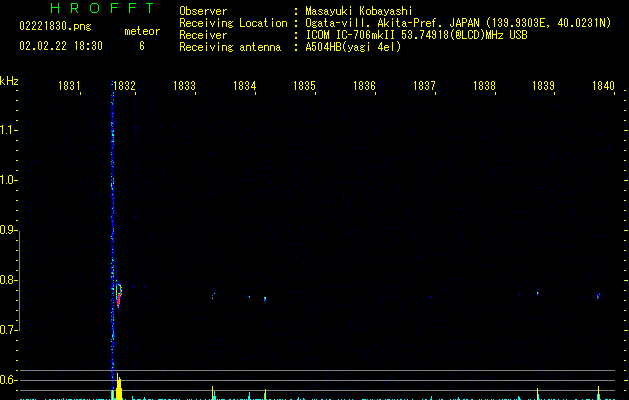The width and height of the screenshot is (629, 400).
Task: Click the faint echo after the 1833 mark
Action: [213, 296]
